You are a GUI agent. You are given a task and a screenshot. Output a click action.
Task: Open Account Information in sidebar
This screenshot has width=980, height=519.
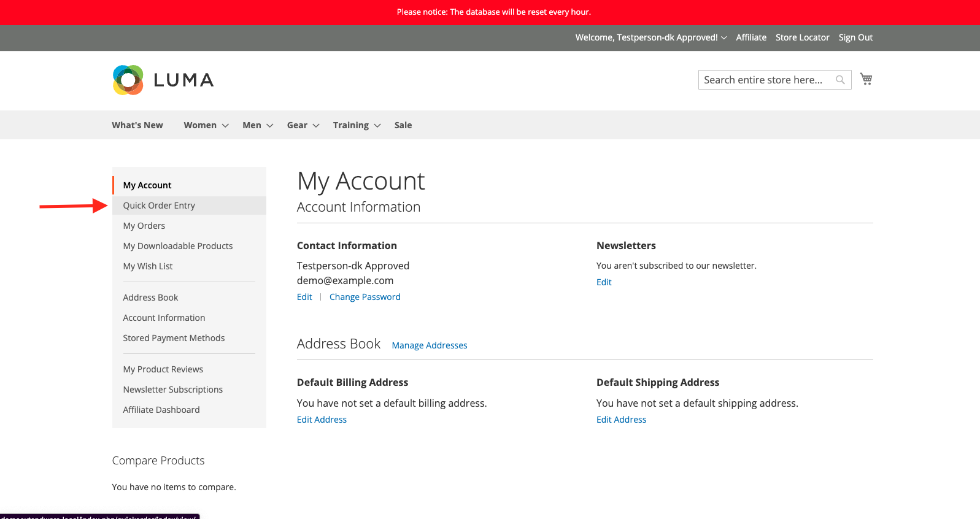[164, 318]
